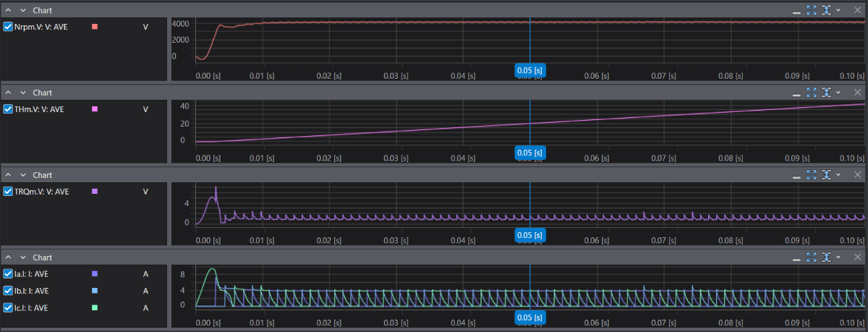Screen dimensions: 868x332
Task: Toggle the Ib.I current trace checkbox
Action: pyautogui.click(x=8, y=291)
